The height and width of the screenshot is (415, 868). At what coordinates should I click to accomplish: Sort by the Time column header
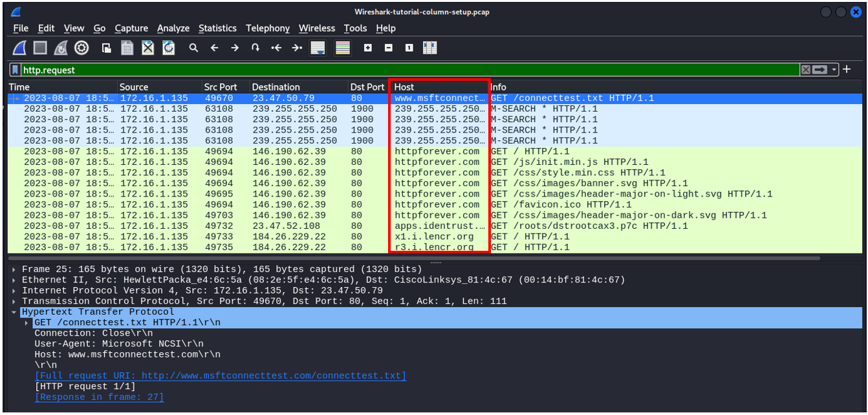pos(63,87)
